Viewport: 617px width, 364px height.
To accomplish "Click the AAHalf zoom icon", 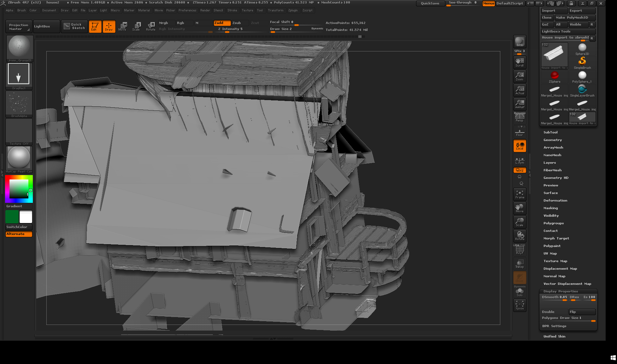I will click(520, 104).
